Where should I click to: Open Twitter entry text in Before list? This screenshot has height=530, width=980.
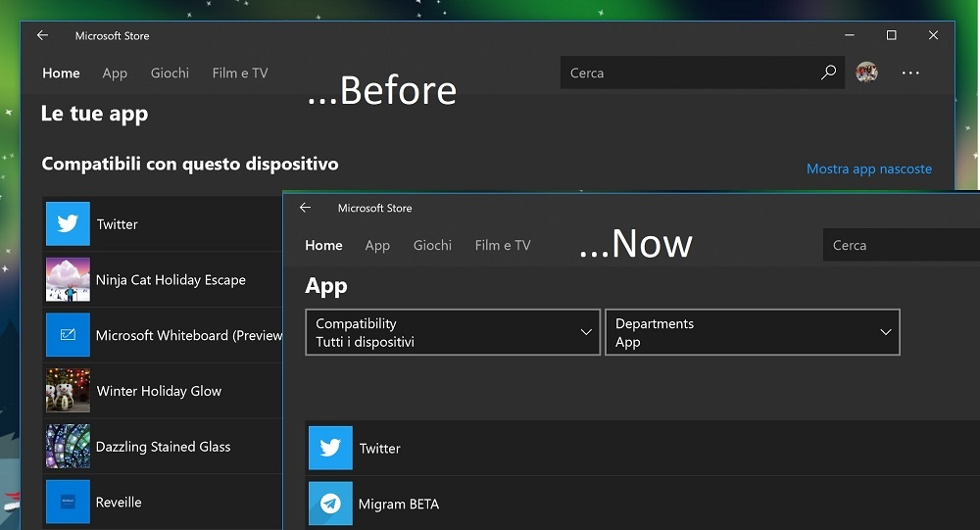(117, 224)
